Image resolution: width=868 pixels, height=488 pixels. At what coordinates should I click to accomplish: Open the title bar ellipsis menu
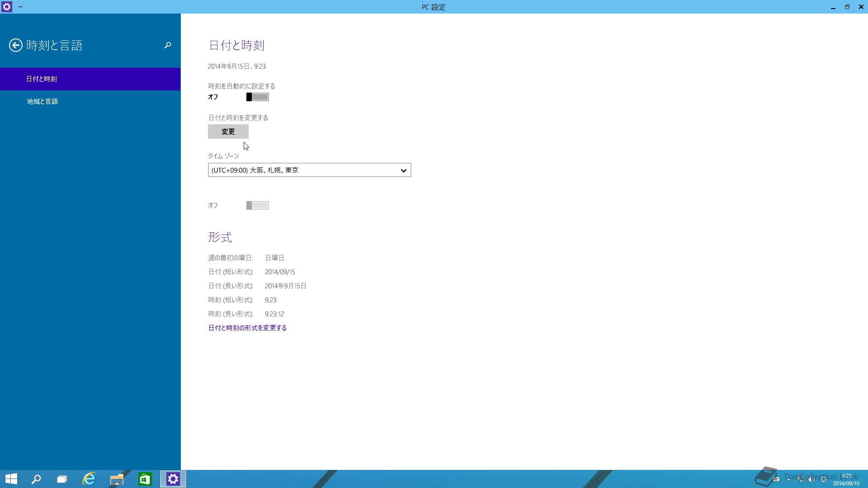[x=20, y=7]
